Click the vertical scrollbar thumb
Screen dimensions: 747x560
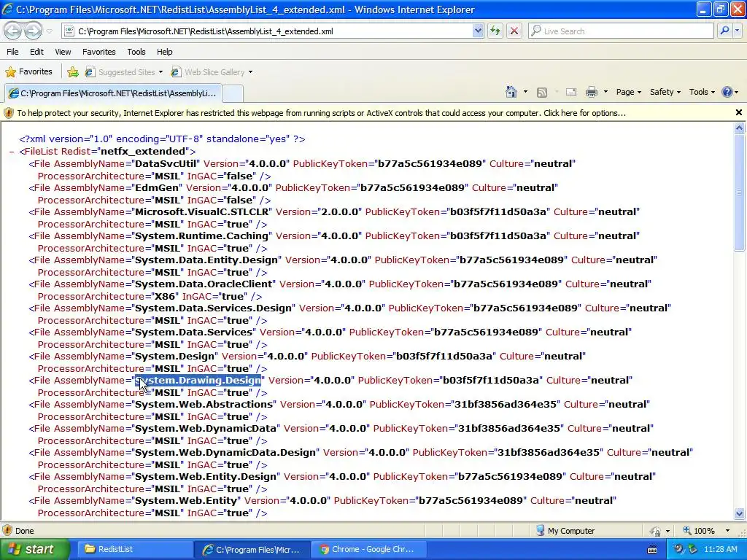[x=740, y=192]
